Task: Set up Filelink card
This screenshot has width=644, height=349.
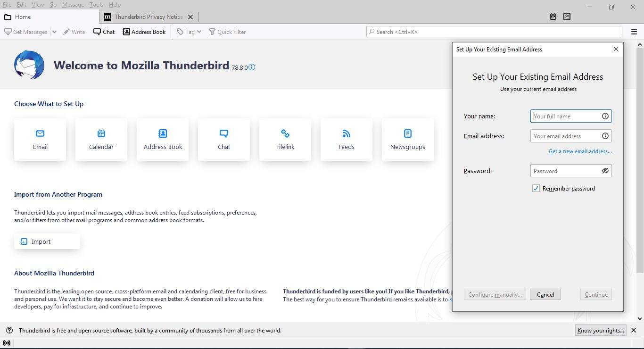Action: tap(285, 140)
